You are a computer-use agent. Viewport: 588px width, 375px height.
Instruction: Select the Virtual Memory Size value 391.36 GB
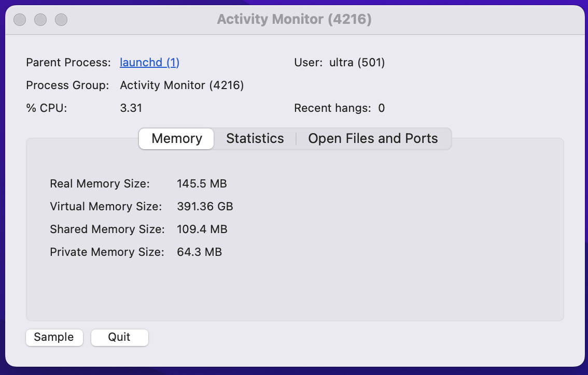[205, 207]
